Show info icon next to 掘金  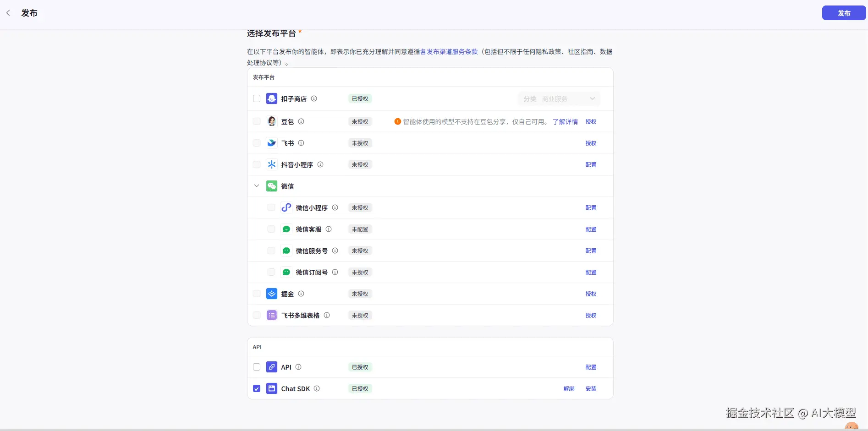tap(301, 294)
